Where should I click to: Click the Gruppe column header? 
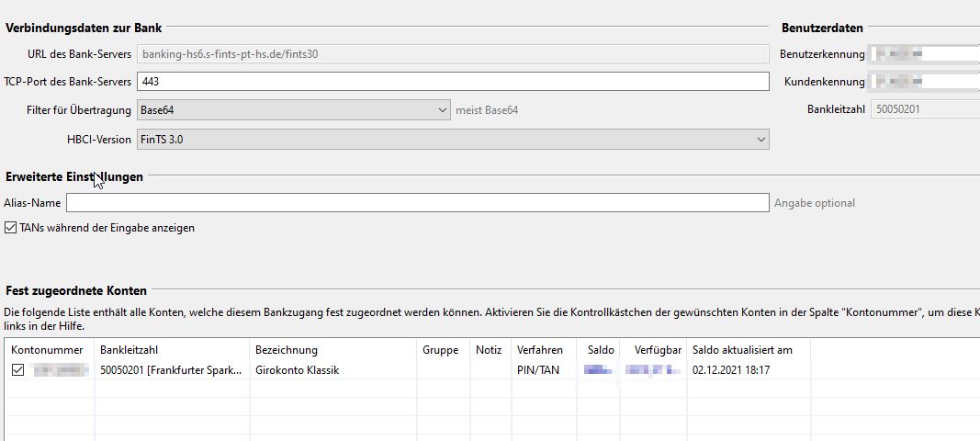point(440,350)
